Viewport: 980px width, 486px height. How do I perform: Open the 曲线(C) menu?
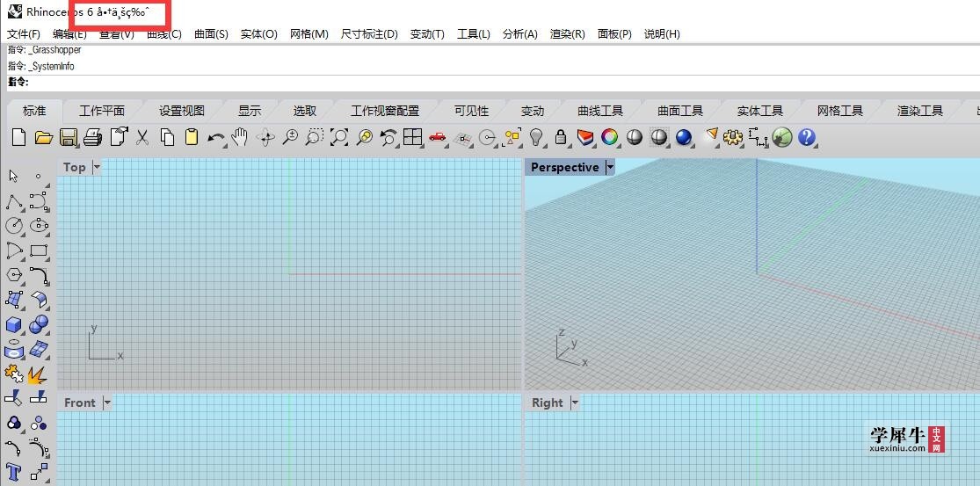tap(163, 33)
